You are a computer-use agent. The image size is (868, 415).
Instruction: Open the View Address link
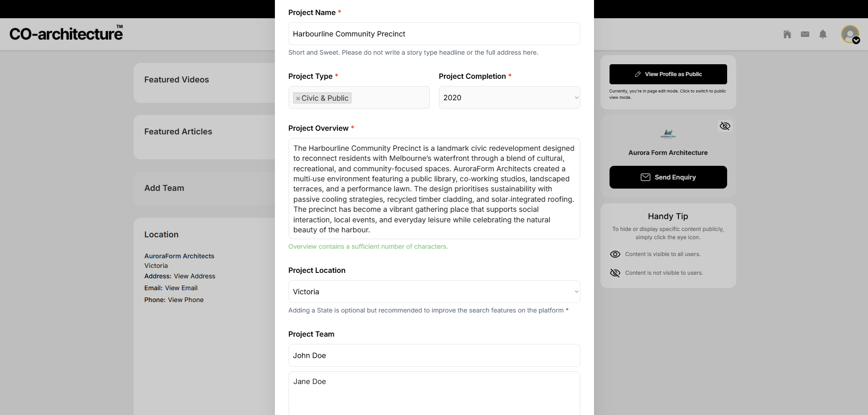(x=195, y=276)
